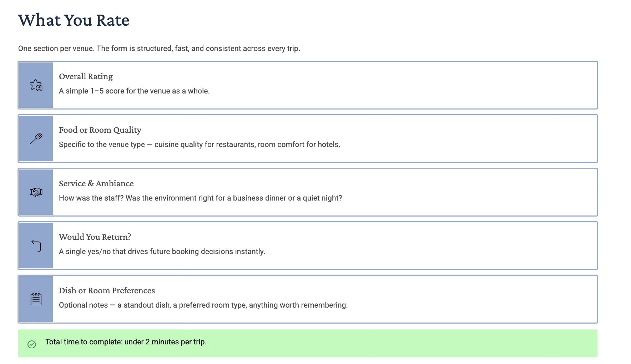631x364 pixels.
Task: Click the handshake icon for Service & Ambiance
Action: coord(36,192)
